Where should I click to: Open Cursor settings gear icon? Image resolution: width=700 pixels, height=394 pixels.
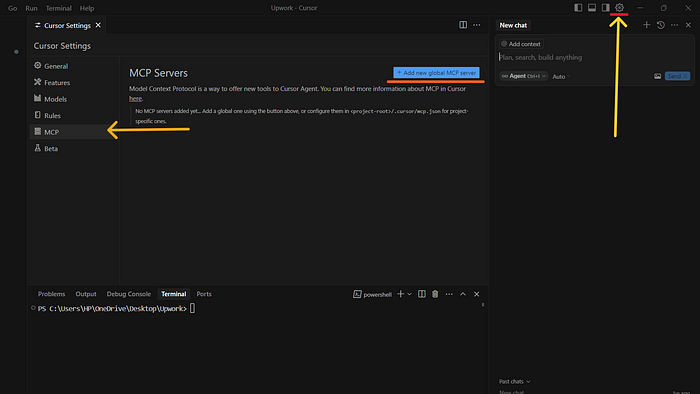pyautogui.click(x=619, y=8)
